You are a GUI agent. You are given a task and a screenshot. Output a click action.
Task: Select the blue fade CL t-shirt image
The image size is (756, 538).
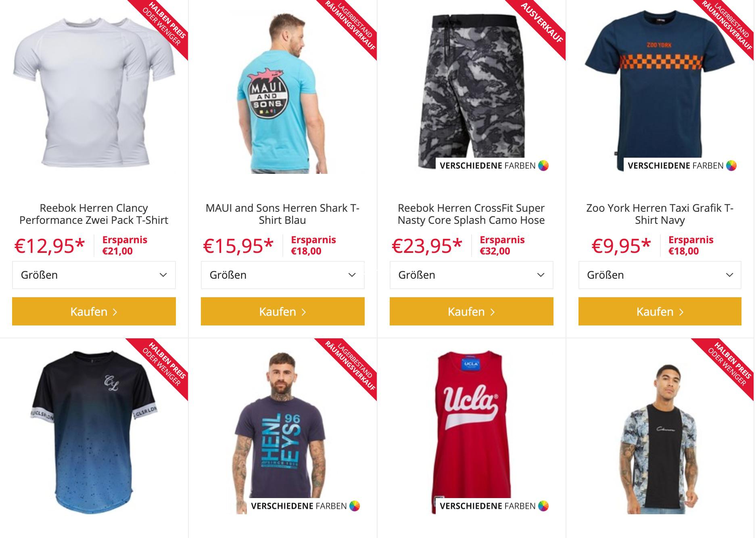point(94,432)
